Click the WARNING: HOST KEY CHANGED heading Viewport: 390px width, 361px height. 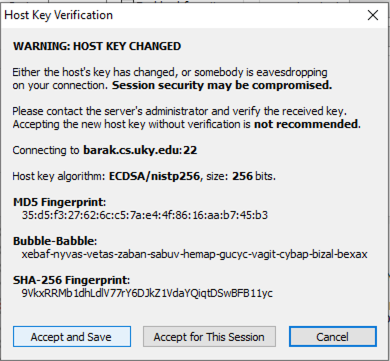tap(97, 46)
